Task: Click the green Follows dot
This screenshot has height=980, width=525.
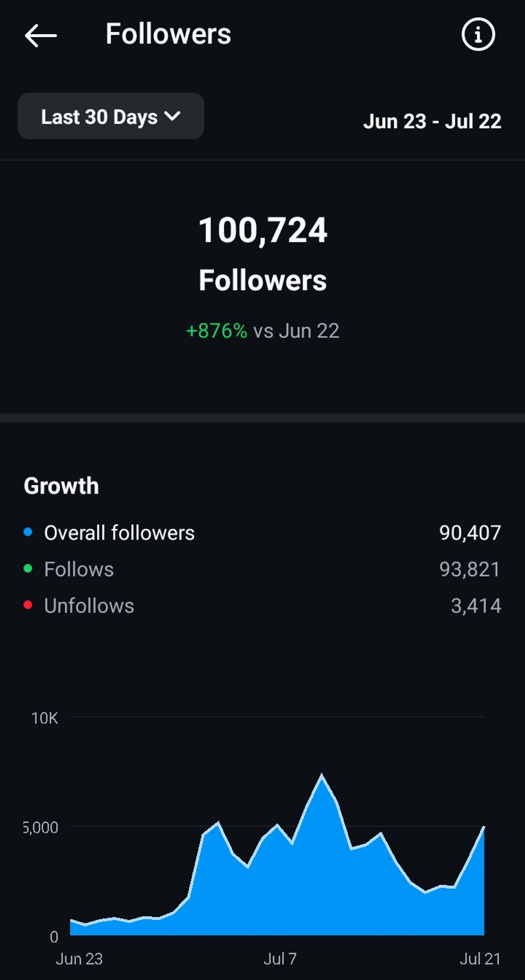Action: 28,568
